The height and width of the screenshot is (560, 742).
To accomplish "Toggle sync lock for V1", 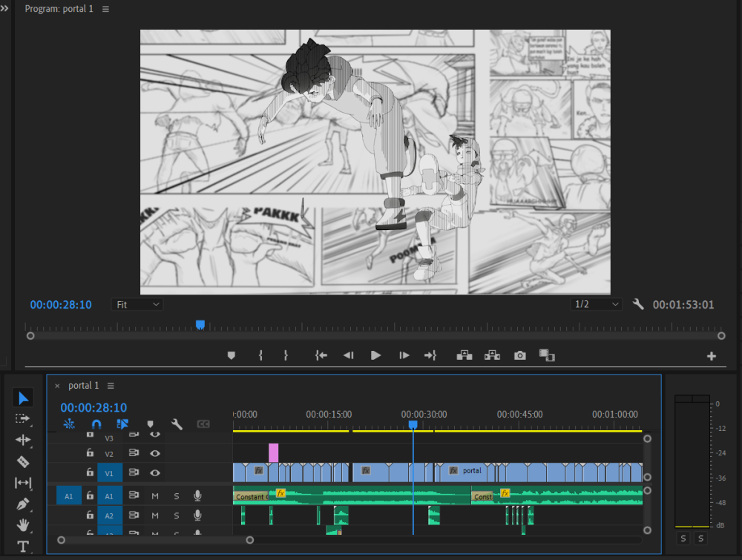I will (134, 472).
